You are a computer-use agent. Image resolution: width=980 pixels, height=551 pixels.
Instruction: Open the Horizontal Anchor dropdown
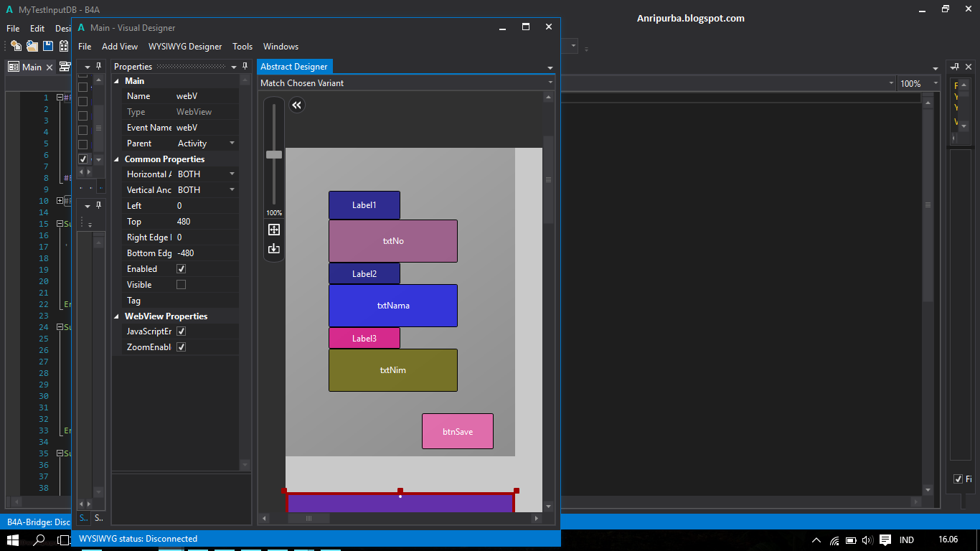(232, 174)
